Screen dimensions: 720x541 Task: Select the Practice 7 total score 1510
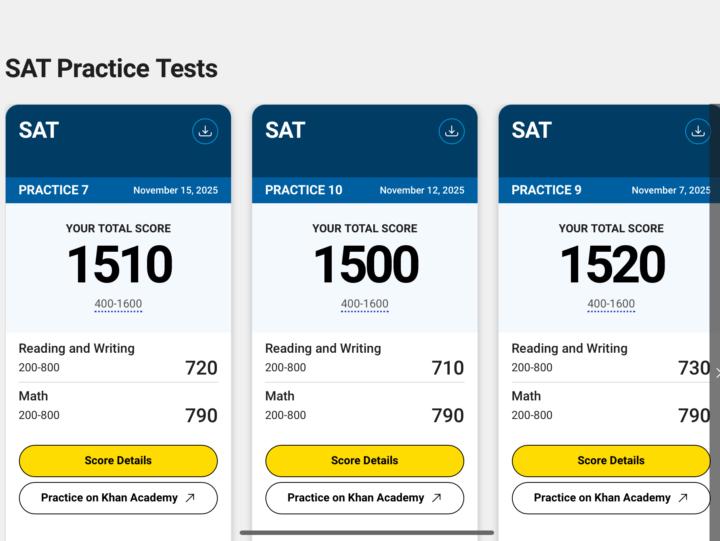click(119, 266)
